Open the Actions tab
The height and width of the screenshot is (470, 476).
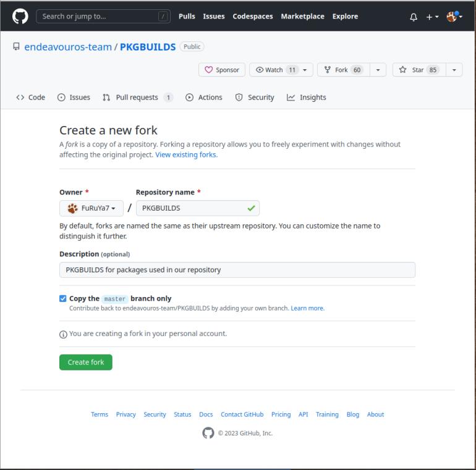coord(204,98)
